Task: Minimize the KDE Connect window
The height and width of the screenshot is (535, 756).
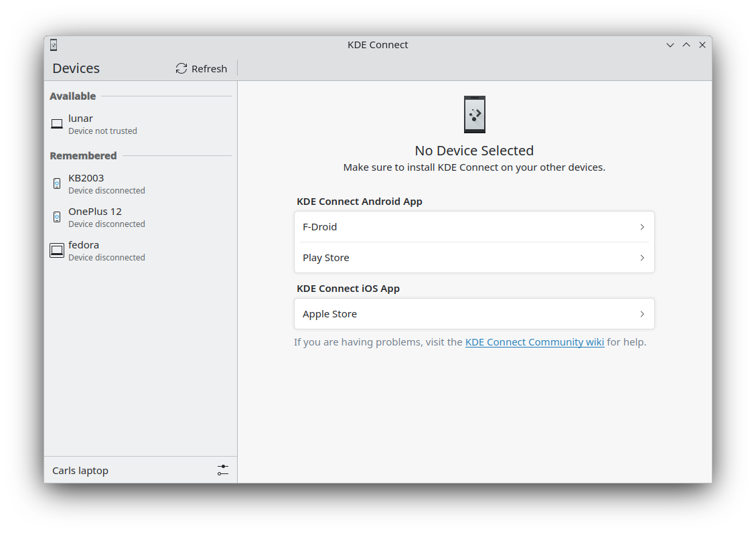Action: (x=670, y=45)
